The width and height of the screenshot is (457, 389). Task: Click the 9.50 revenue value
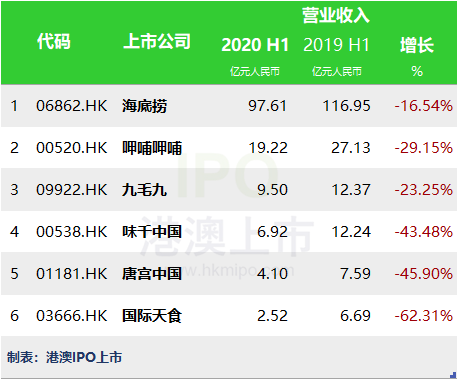tap(272, 190)
